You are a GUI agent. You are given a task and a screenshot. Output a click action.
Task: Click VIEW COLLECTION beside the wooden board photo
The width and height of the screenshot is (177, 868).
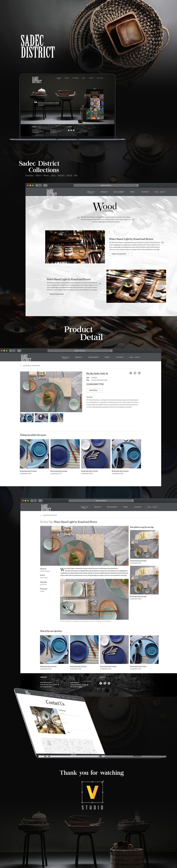(120, 254)
